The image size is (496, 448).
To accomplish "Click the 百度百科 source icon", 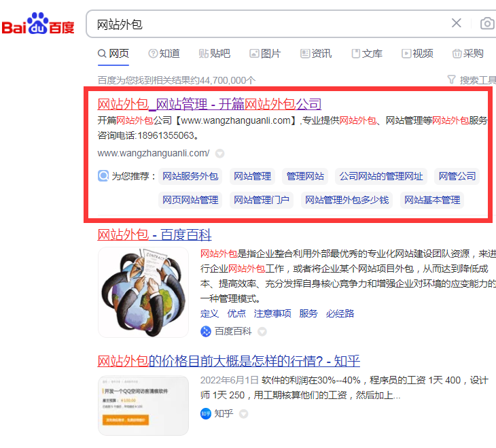I will click(206, 332).
